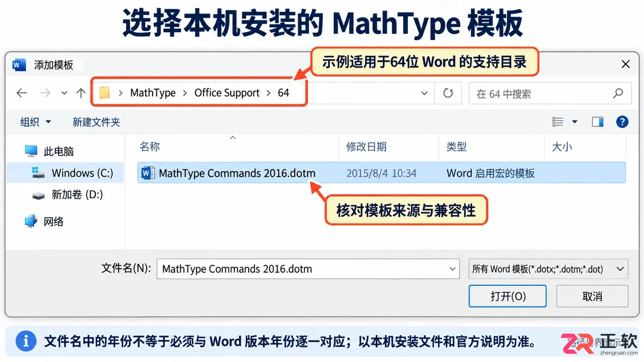Image resolution: width=644 pixels, height=362 pixels.
Task: Go forward with the right arrow
Action: [45, 93]
